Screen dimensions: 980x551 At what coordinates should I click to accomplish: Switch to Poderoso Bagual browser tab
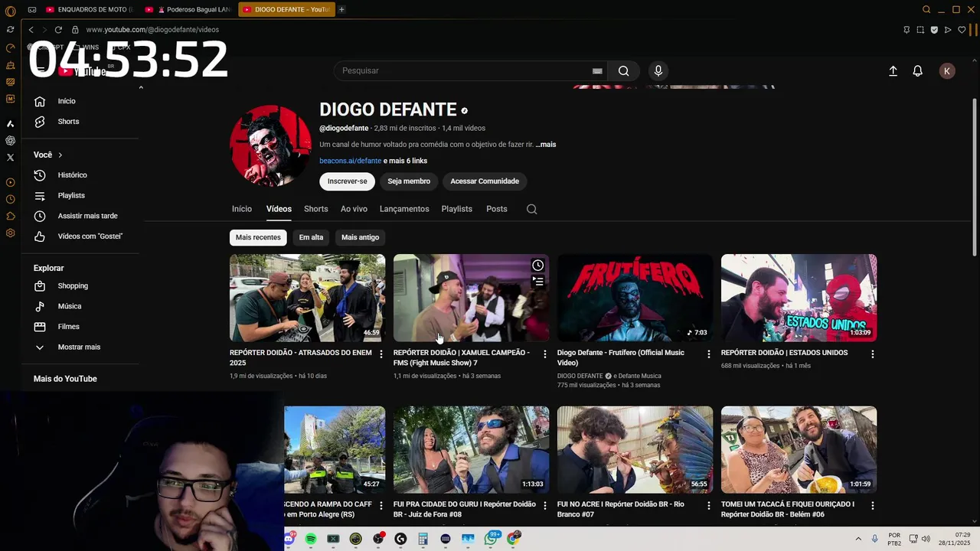tap(188, 10)
